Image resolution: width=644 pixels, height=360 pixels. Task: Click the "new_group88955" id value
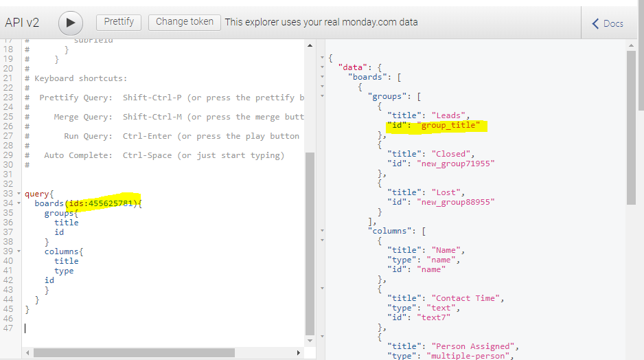click(x=455, y=202)
